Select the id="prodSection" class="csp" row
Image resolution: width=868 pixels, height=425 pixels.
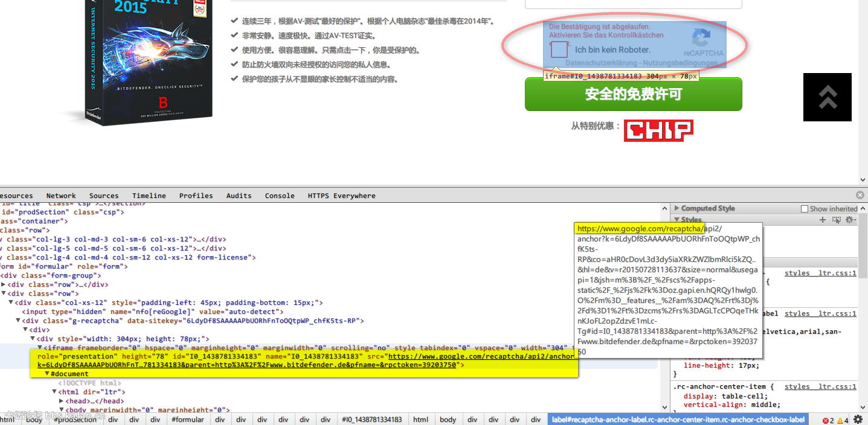click(62, 212)
